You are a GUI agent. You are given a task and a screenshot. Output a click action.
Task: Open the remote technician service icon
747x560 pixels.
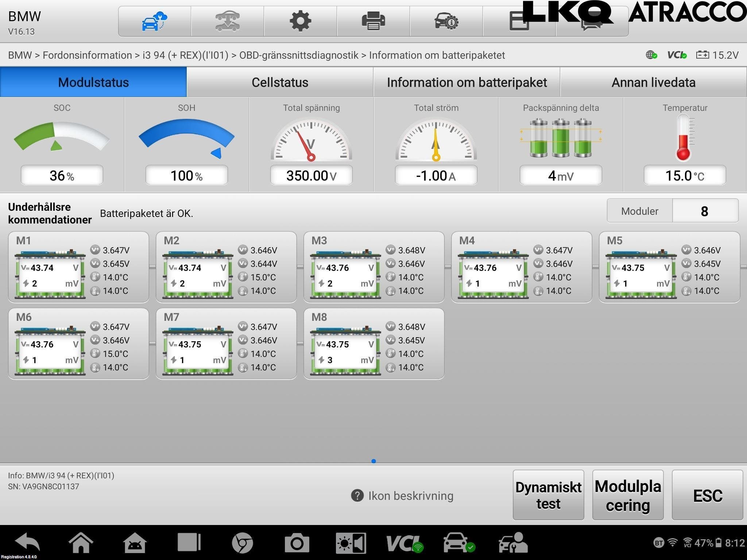click(x=513, y=543)
